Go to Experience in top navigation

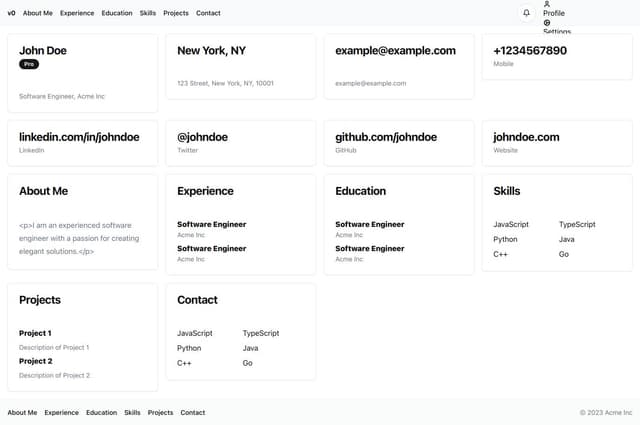pos(77,13)
